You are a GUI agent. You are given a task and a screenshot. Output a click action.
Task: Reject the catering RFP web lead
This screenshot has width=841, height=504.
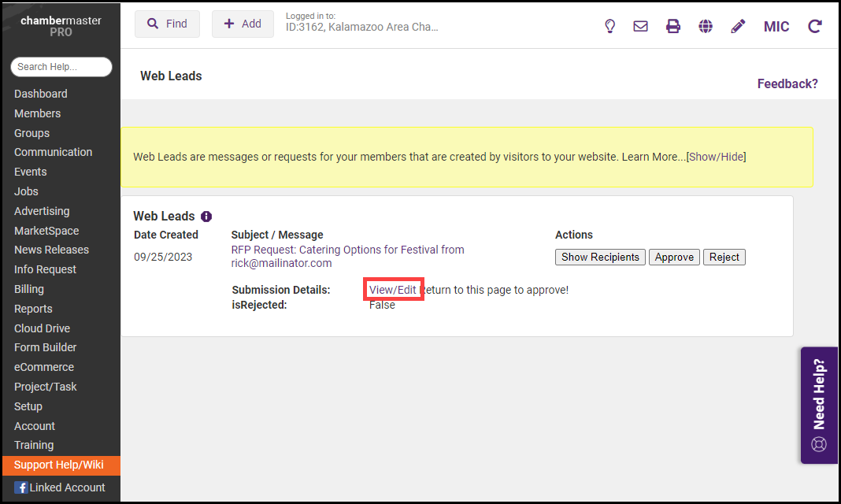pyautogui.click(x=724, y=258)
